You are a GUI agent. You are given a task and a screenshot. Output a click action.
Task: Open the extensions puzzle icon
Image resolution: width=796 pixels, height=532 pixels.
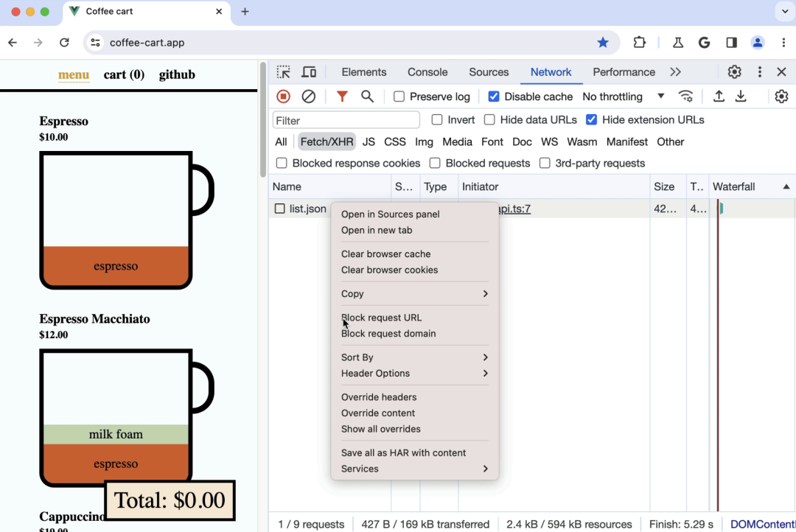pos(639,43)
